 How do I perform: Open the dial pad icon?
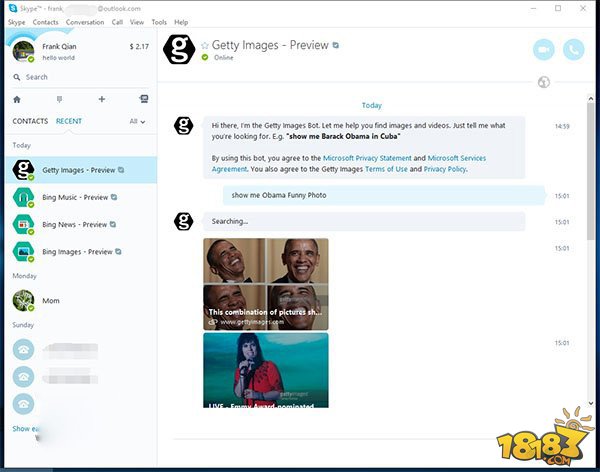click(x=59, y=99)
